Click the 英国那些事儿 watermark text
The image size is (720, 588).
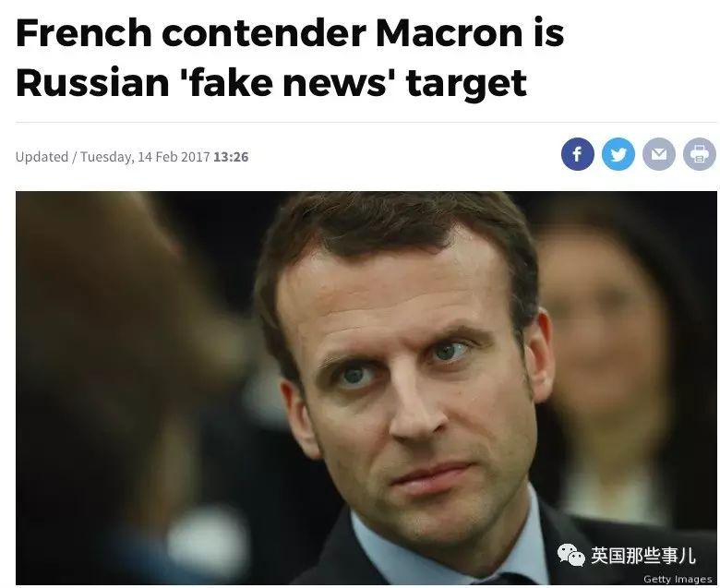642,556
